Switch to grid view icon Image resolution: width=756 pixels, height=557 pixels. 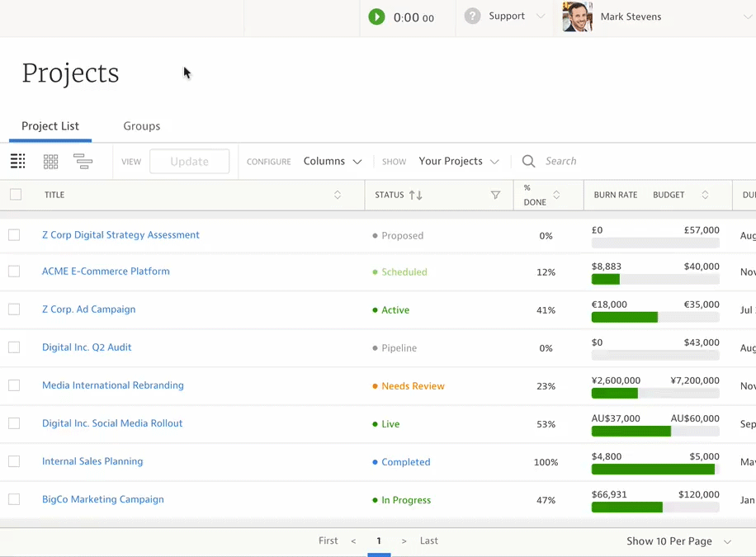pyautogui.click(x=50, y=162)
